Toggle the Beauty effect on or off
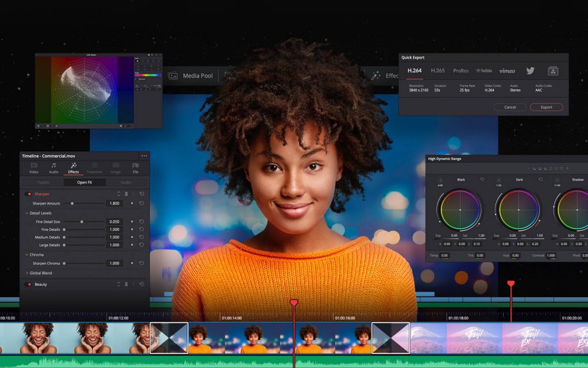This screenshot has height=368, width=588. [29, 284]
